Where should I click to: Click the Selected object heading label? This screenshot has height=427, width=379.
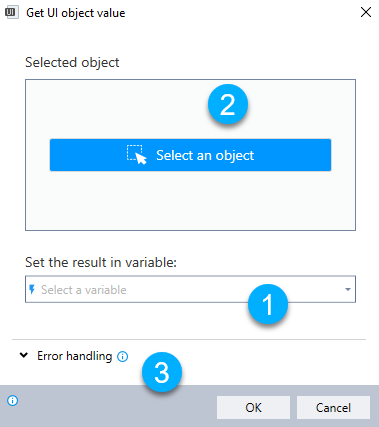pyautogui.click(x=72, y=62)
